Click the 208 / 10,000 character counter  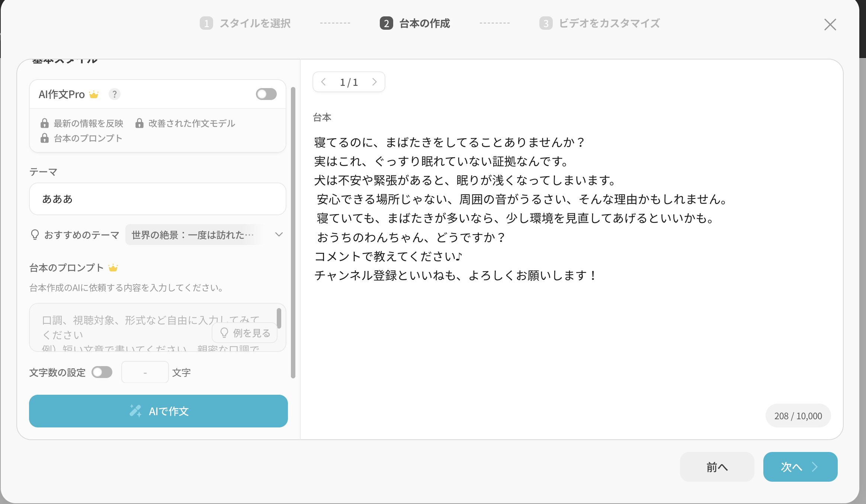[798, 416]
